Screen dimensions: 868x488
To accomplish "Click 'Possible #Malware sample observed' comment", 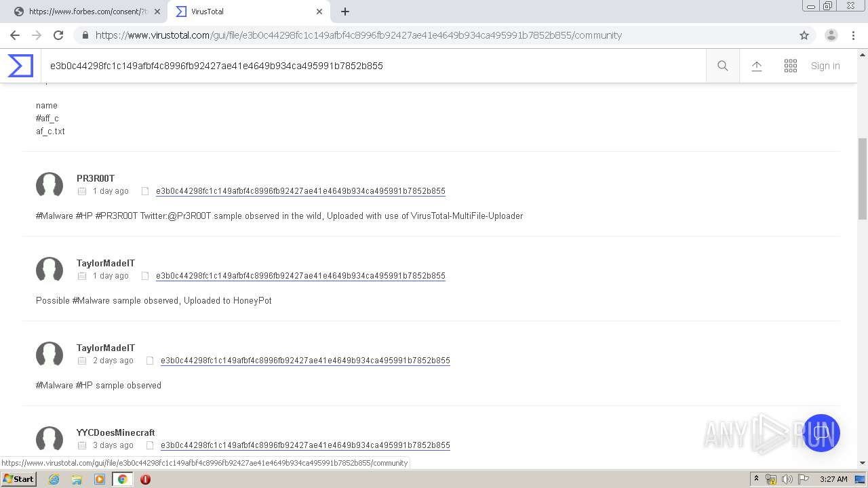I will pos(154,300).
